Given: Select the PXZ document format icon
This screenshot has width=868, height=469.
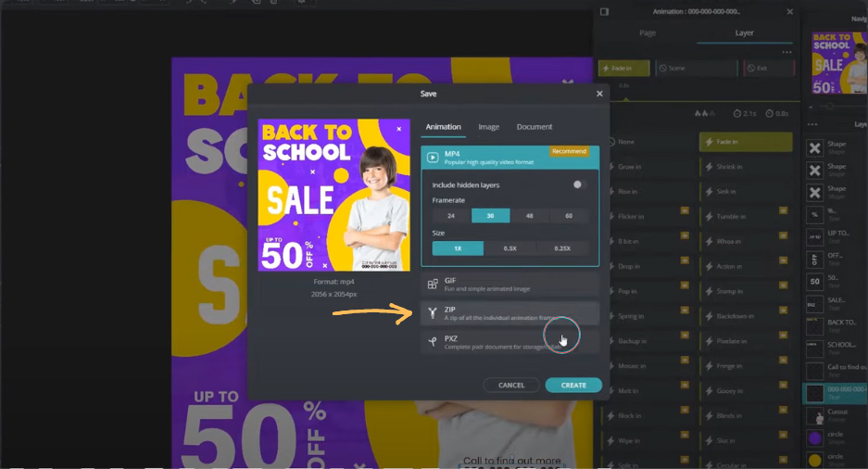Looking at the screenshot, I should point(433,342).
